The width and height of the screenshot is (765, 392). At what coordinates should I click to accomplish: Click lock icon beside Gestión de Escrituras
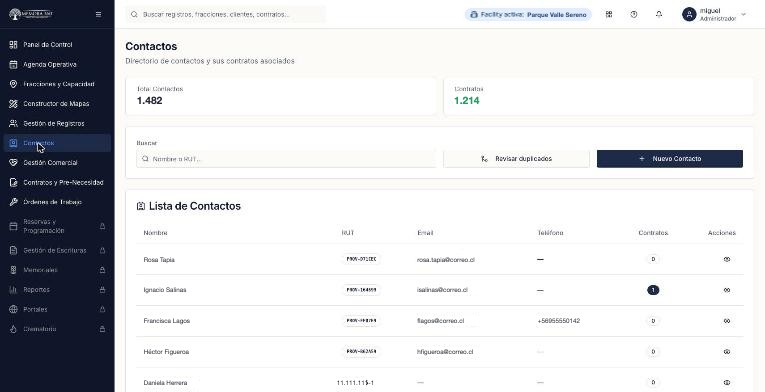pyautogui.click(x=102, y=250)
